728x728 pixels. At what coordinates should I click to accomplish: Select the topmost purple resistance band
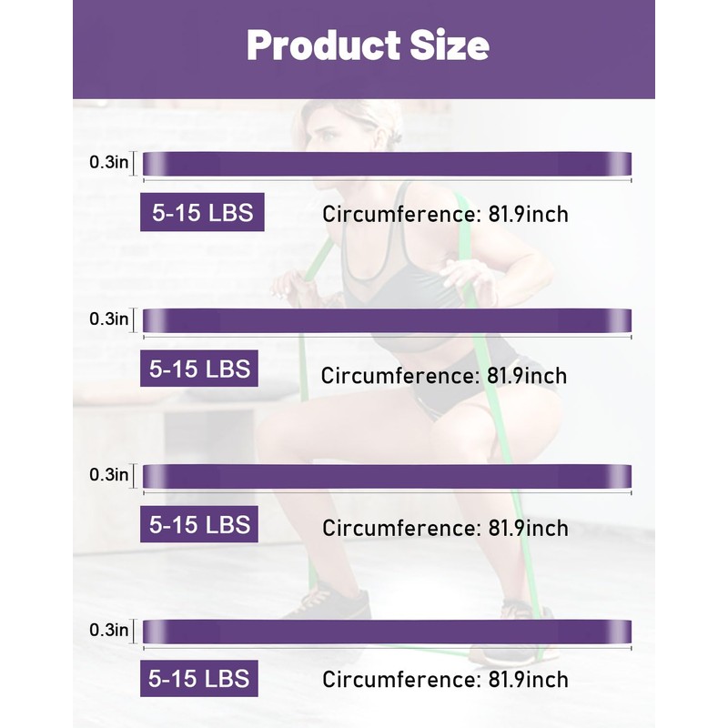[387, 164]
